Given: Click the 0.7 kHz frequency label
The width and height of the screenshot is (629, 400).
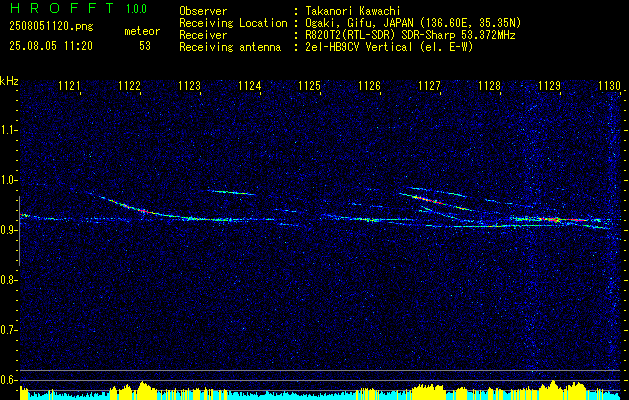Looking at the screenshot, I should coord(8,330).
